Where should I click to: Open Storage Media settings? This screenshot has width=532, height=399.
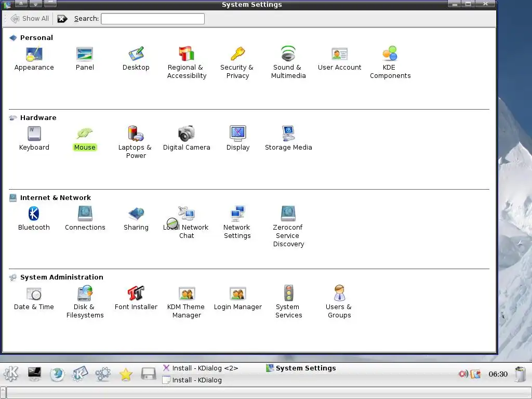click(288, 138)
